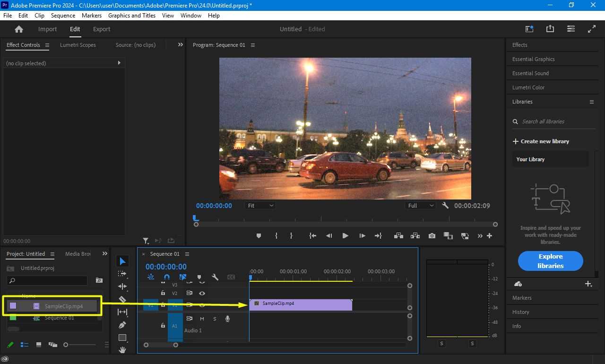Select the Selection tool arrow

(x=122, y=261)
